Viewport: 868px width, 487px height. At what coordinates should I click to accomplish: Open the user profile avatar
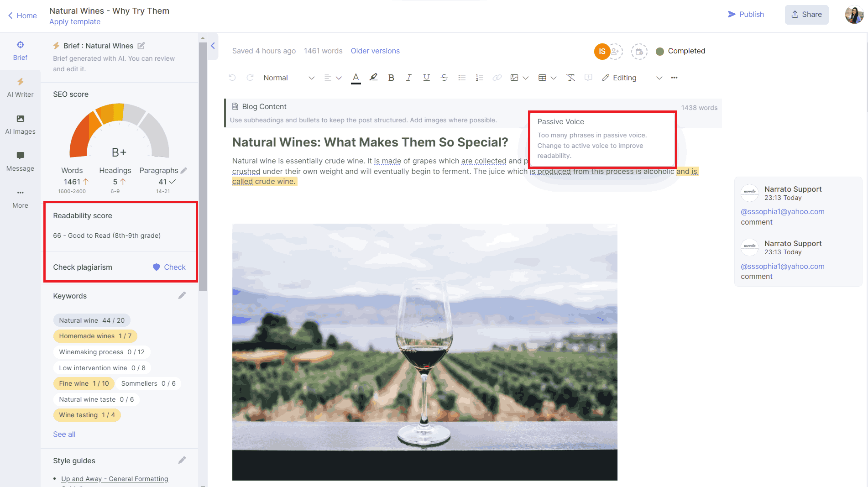[x=854, y=15]
